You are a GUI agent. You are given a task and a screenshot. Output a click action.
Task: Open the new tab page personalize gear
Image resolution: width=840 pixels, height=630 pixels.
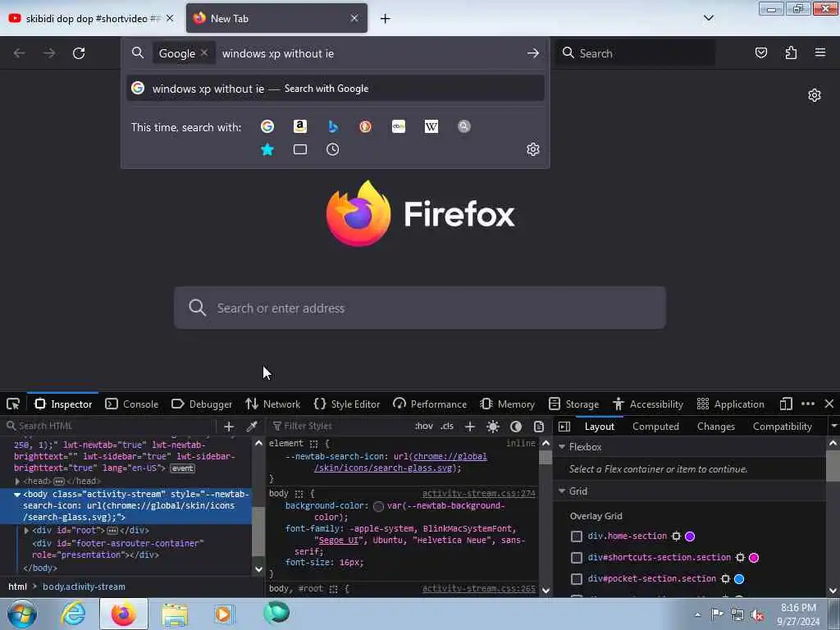815,95
